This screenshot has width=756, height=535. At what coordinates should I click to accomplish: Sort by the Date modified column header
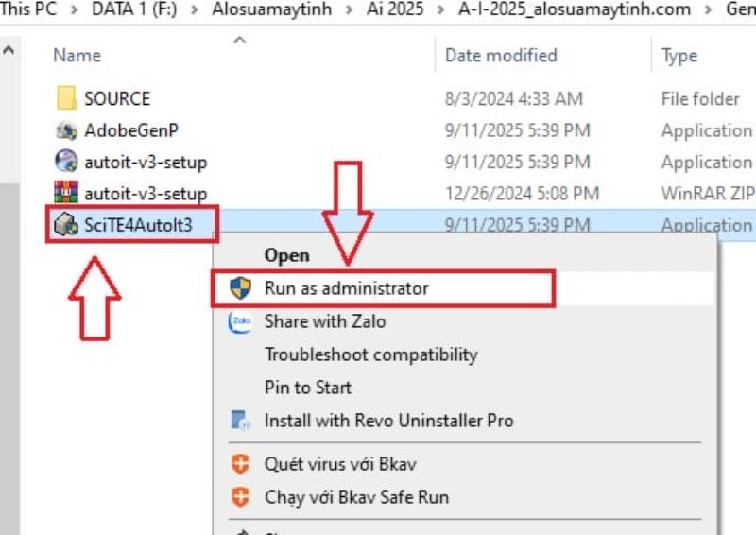tap(501, 56)
